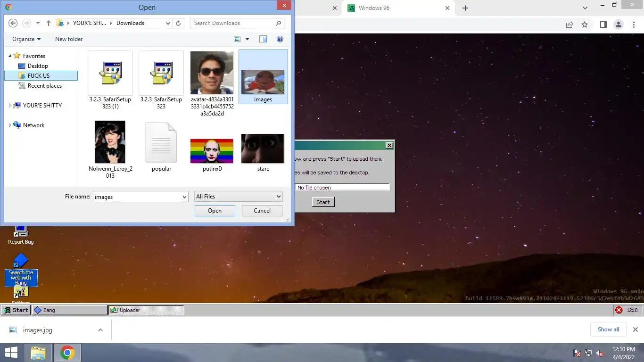
Task: Select the Nolwenn_Leroy_2013 image
Action: (110, 149)
